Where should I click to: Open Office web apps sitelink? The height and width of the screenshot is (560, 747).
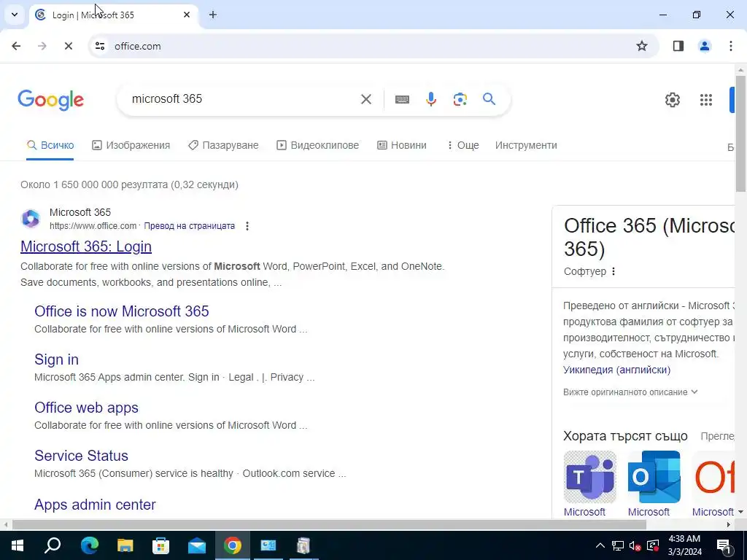click(86, 408)
